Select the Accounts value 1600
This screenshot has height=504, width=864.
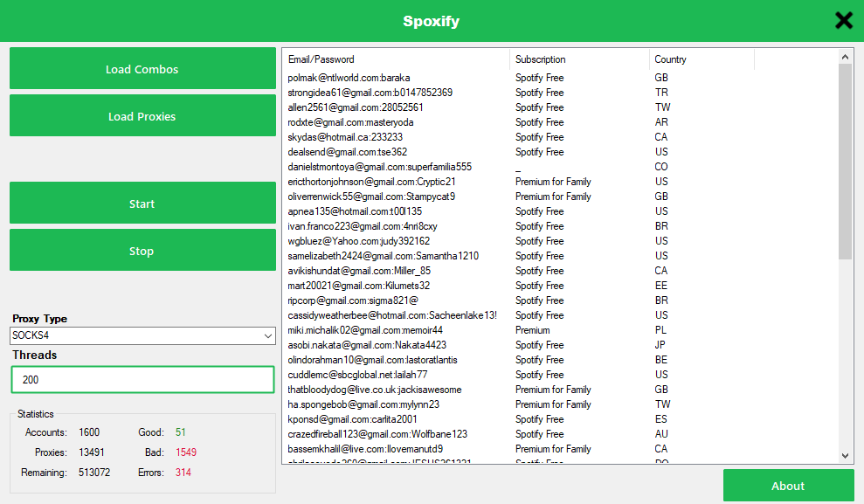coord(89,432)
